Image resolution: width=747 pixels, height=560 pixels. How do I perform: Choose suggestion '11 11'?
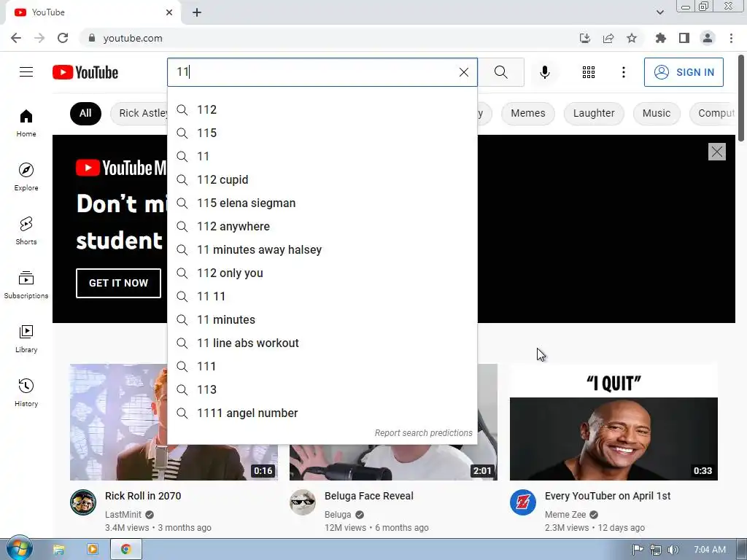(x=322, y=296)
